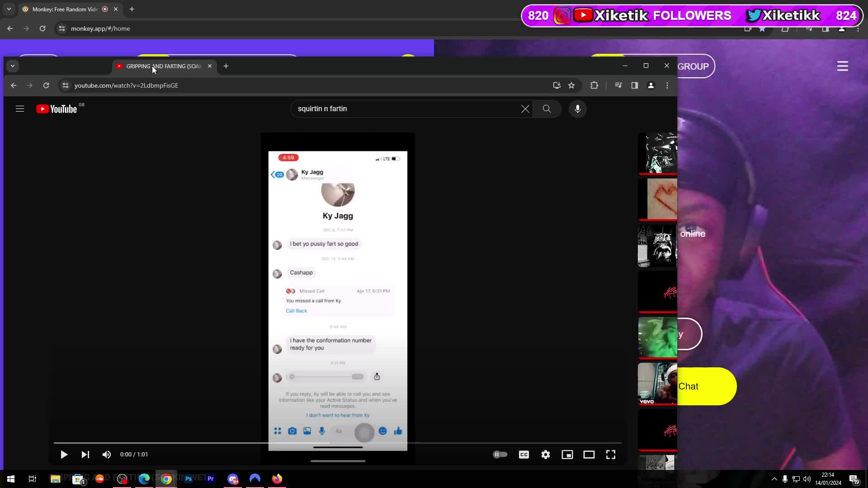Open the YouTube guide hamburger menu
The image size is (868, 488).
click(20, 109)
